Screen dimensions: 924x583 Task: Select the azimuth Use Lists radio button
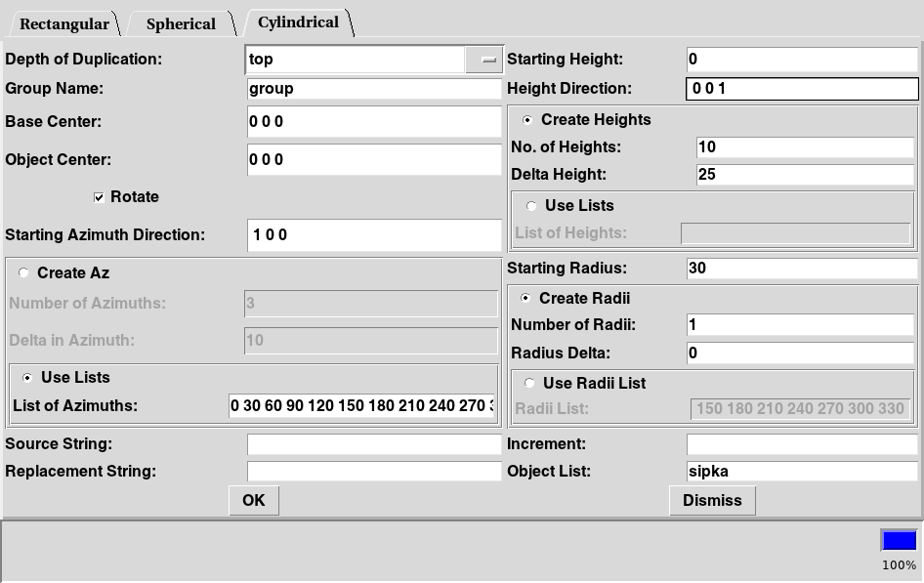click(x=27, y=378)
